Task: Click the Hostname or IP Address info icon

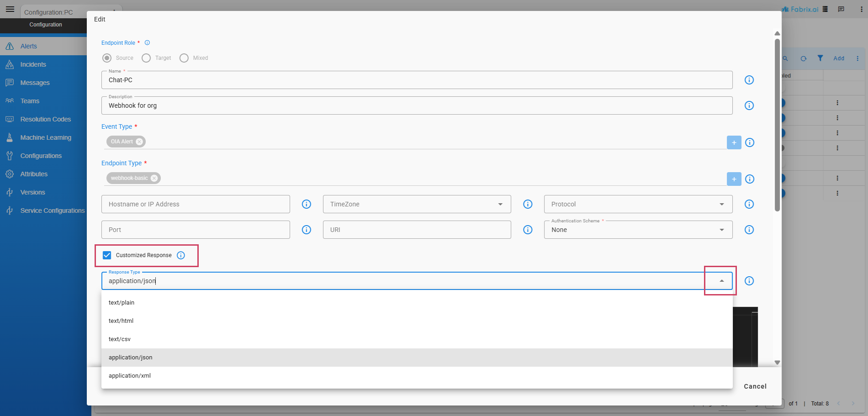Action: pos(307,204)
